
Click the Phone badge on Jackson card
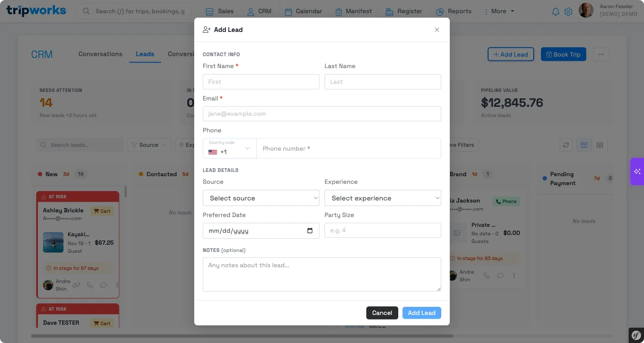coord(506,201)
